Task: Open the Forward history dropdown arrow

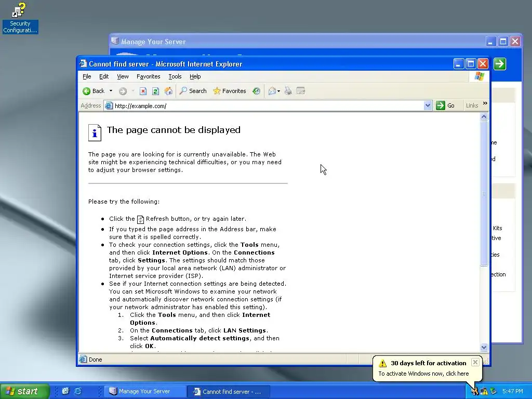Action: coord(132,91)
